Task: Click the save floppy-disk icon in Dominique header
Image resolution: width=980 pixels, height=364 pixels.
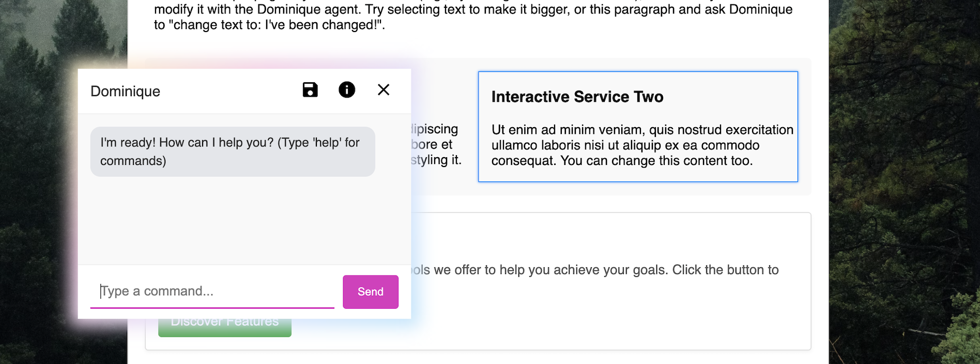Action: 310,90
